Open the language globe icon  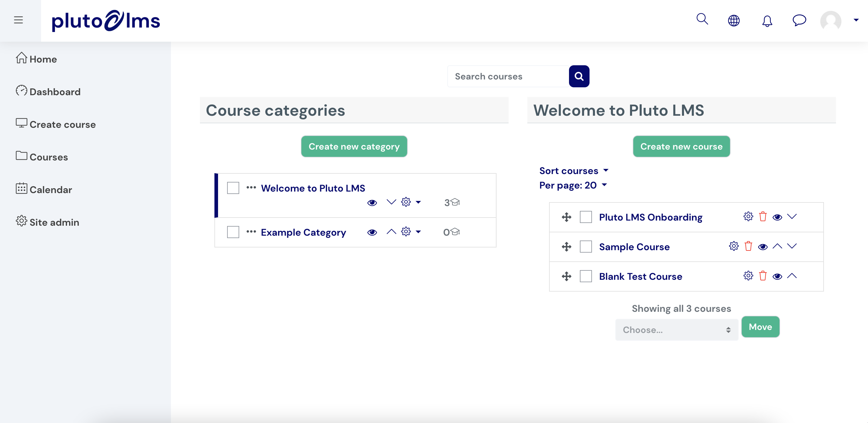pos(734,21)
